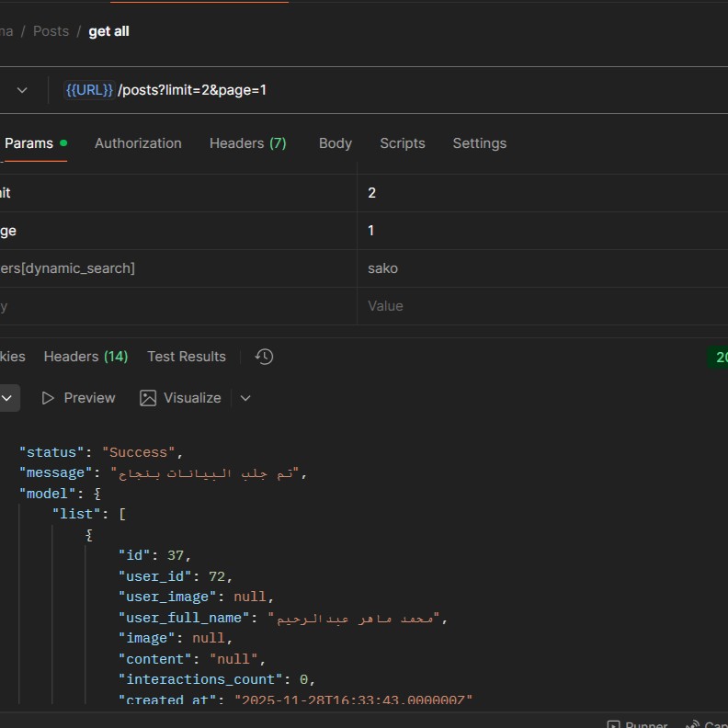Viewport: 728px width, 728px height.
Task: Open the request Headers (7) tab
Action: [x=247, y=143]
